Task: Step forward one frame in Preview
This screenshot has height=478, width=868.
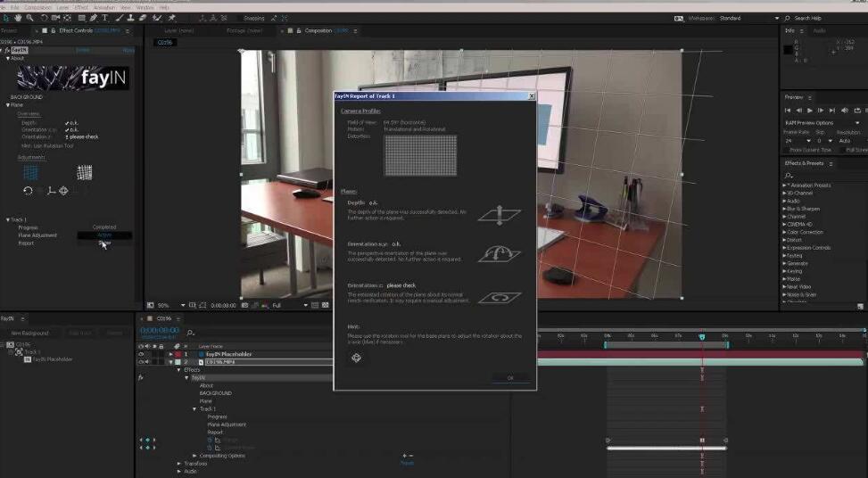Action: pos(821,111)
